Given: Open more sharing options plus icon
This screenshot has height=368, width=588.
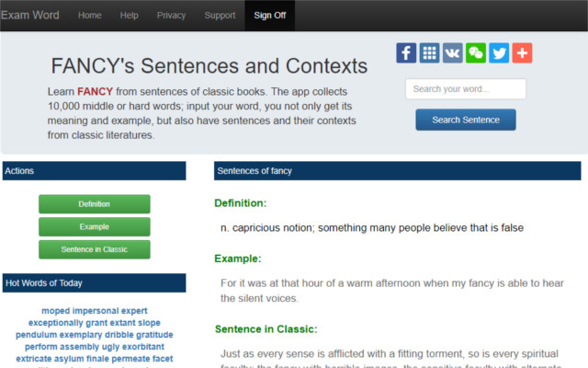Looking at the screenshot, I should (x=522, y=52).
